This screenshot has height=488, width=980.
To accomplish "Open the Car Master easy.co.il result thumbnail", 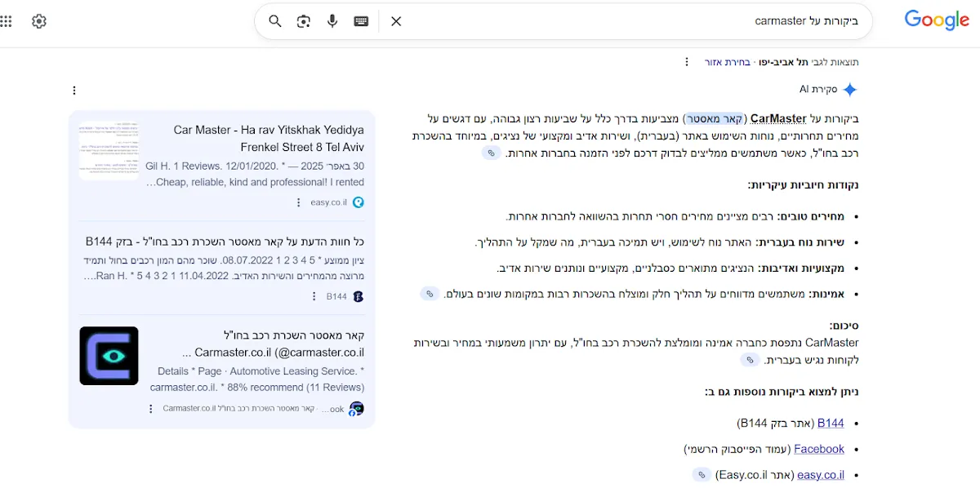I will (109, 151).
